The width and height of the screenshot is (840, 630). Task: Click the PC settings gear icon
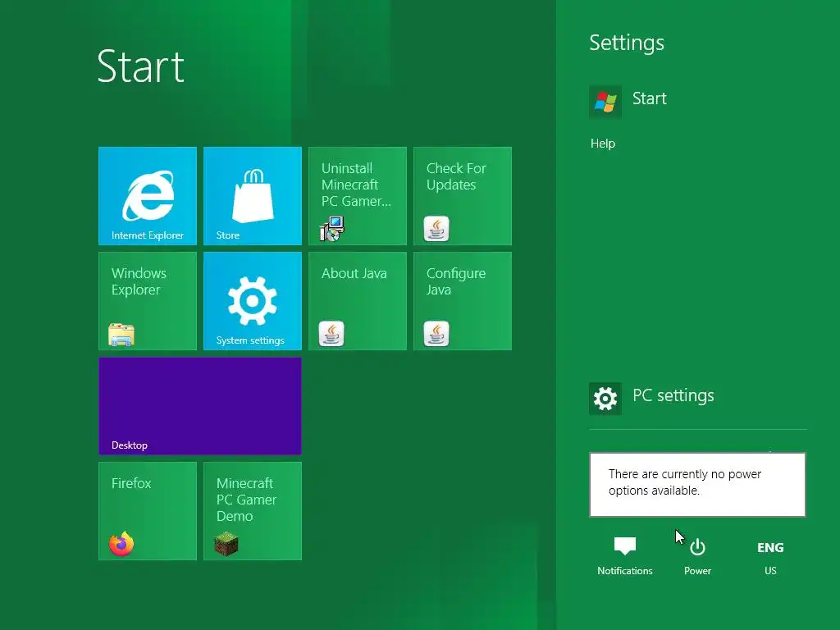click(605, 399)
